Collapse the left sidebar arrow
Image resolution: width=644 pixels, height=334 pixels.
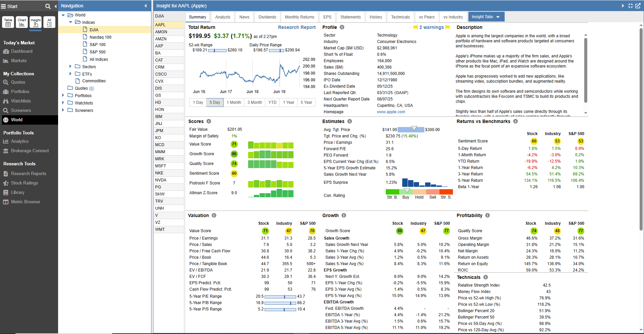(55, 6)
